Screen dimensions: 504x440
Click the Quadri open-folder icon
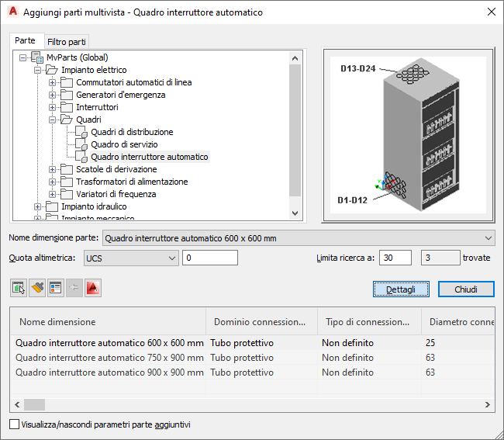66,120
